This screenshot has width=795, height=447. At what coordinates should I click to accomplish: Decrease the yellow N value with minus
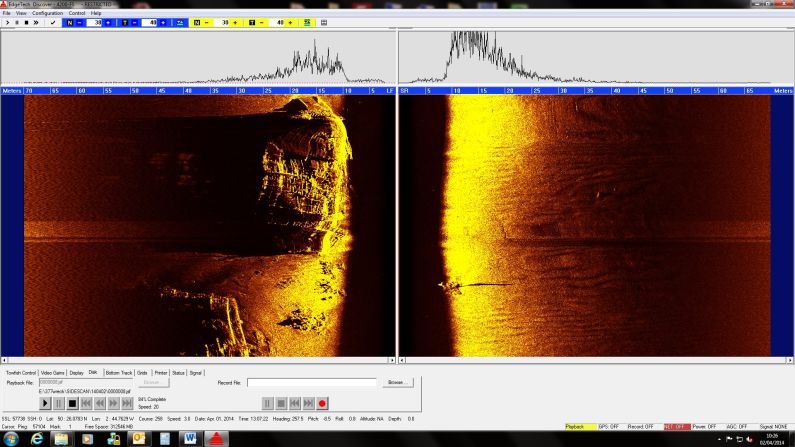tap(206, 23)
